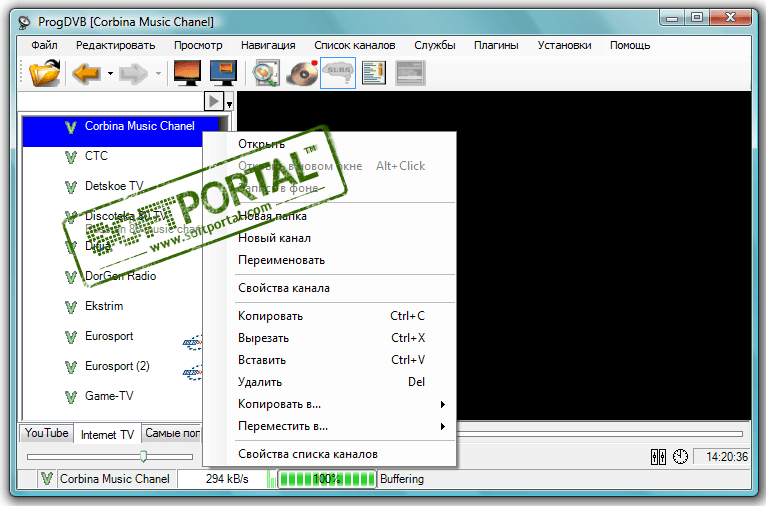The width and height of the screenshot is (766, 506).
Task: Toggle the SUBS subtitles icon
Action: point(338,73)
